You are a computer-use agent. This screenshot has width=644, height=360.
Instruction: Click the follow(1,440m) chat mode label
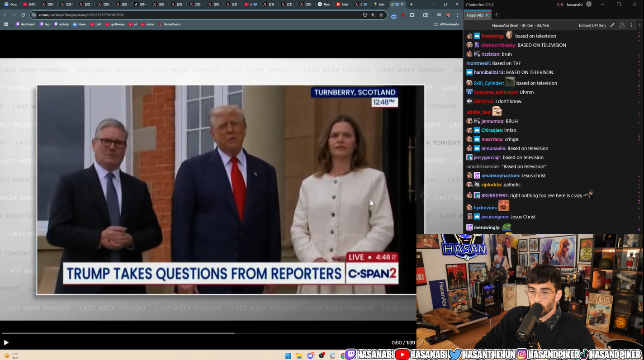(592, 25)
